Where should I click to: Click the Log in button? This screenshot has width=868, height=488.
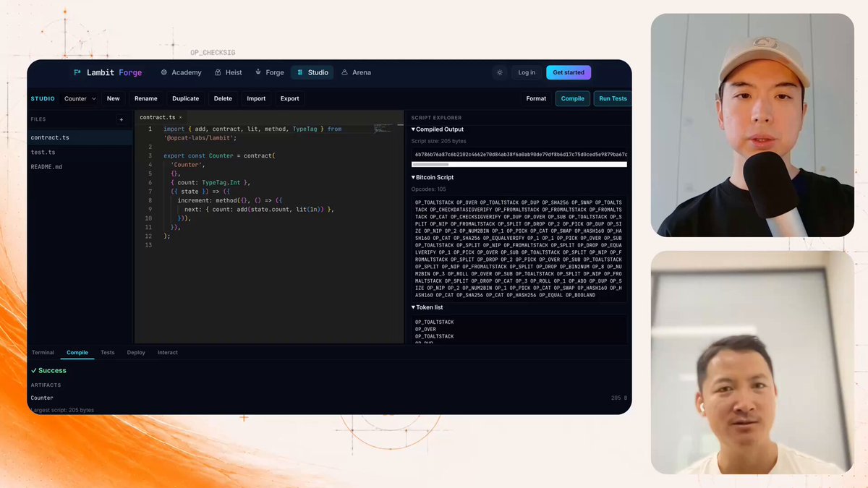pos(527,72)
